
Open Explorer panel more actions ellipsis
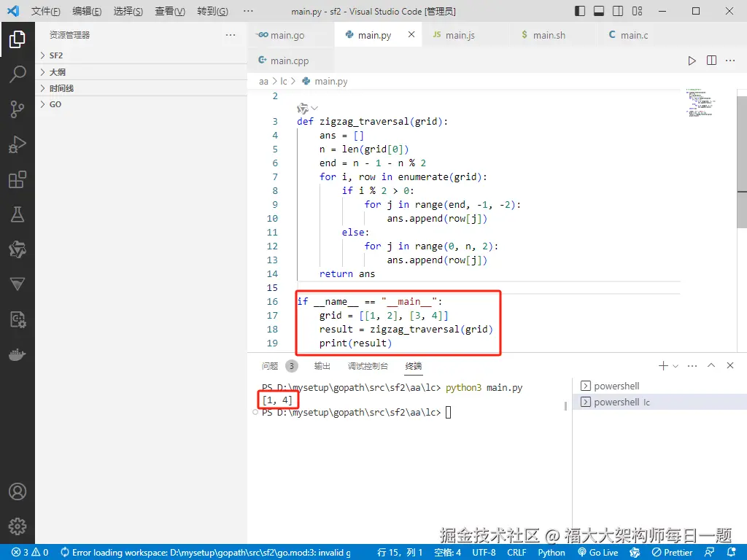[231, 35]
